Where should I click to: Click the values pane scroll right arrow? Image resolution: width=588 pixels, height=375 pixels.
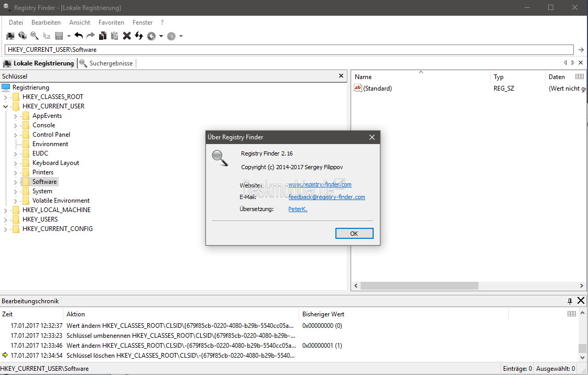[582, 286]
